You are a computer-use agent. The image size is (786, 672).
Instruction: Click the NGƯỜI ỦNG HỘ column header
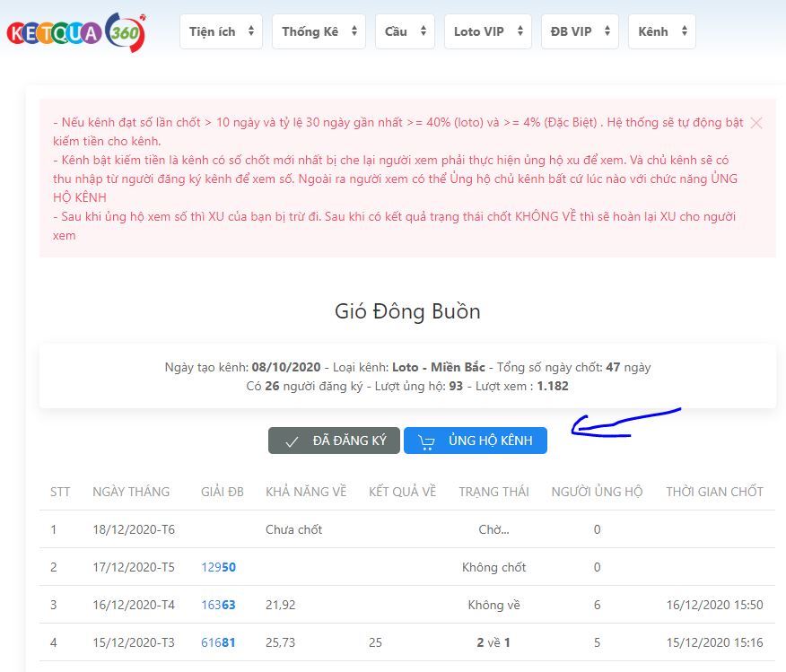[597, 492]
